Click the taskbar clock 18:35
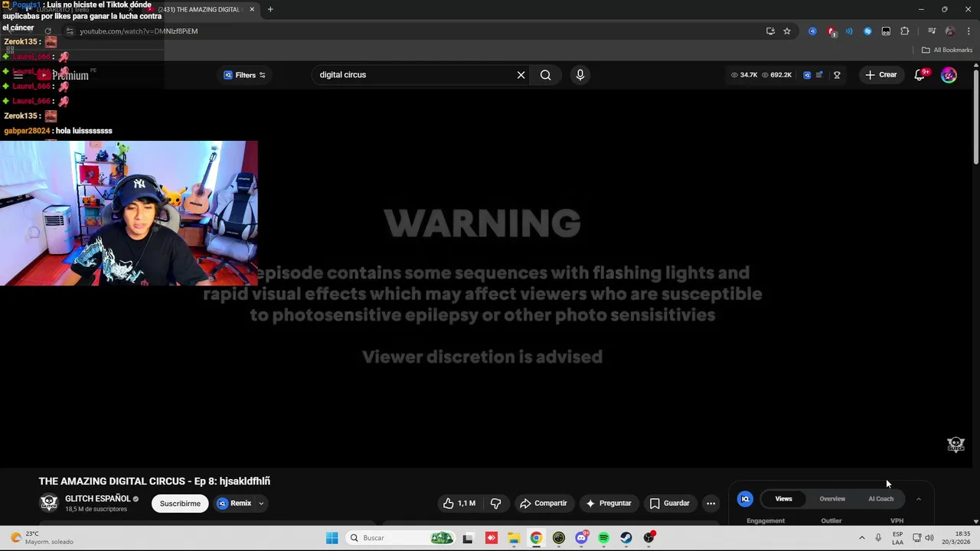The height and width of the screenshot is (551, 980). [x=956, y=537]
